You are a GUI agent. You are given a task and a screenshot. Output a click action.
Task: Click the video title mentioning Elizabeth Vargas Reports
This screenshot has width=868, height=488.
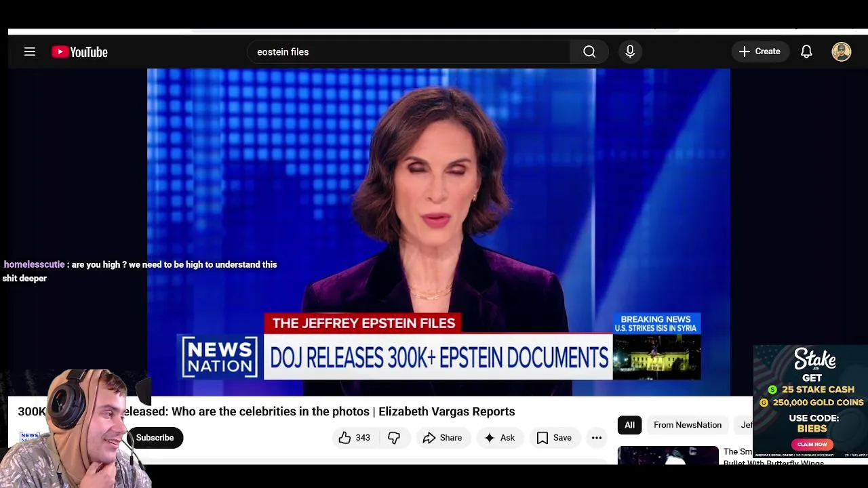pos(267,411)
